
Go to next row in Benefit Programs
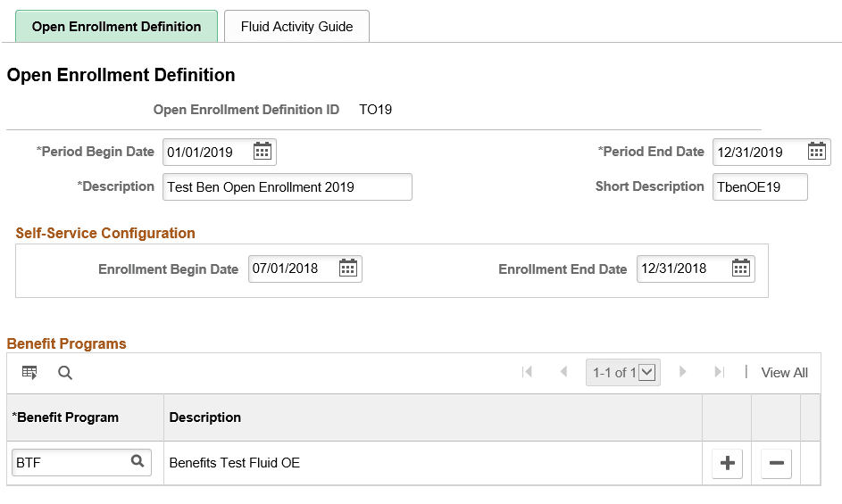[683, 372]
